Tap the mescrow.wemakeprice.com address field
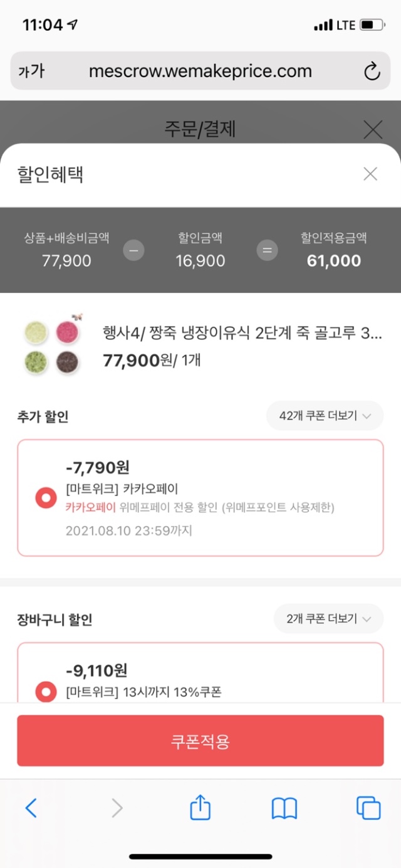 point(200,71)
